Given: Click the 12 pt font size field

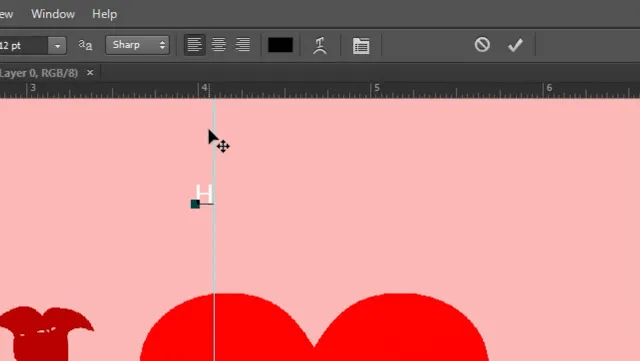Looking at the screenshot, I should coord(23,45).
